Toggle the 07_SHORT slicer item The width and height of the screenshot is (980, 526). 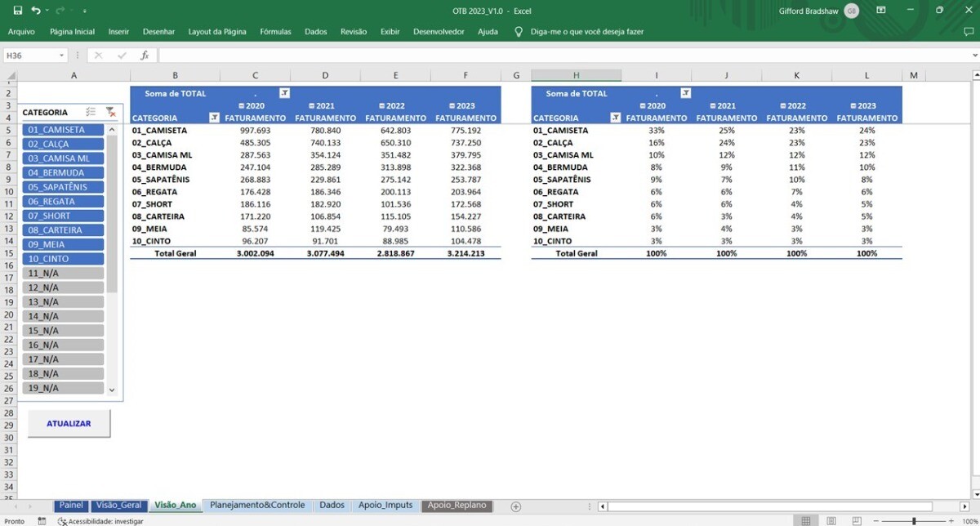63,216
